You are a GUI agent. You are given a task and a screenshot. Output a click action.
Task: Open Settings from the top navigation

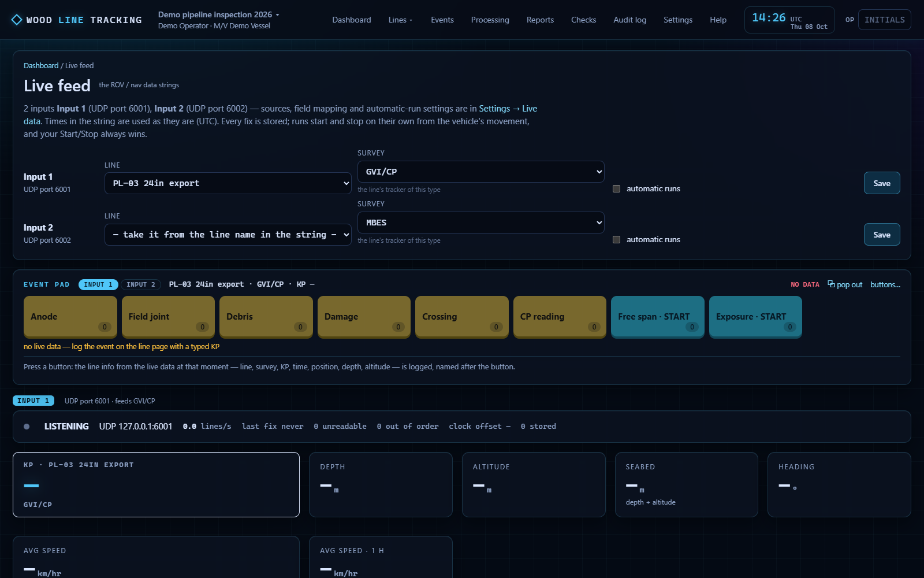678,20
